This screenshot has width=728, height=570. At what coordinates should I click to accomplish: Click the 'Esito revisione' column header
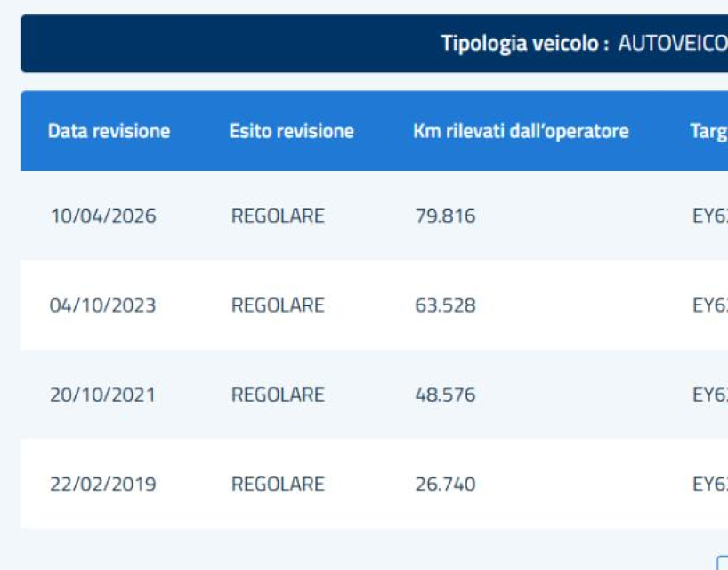[291, 131]
